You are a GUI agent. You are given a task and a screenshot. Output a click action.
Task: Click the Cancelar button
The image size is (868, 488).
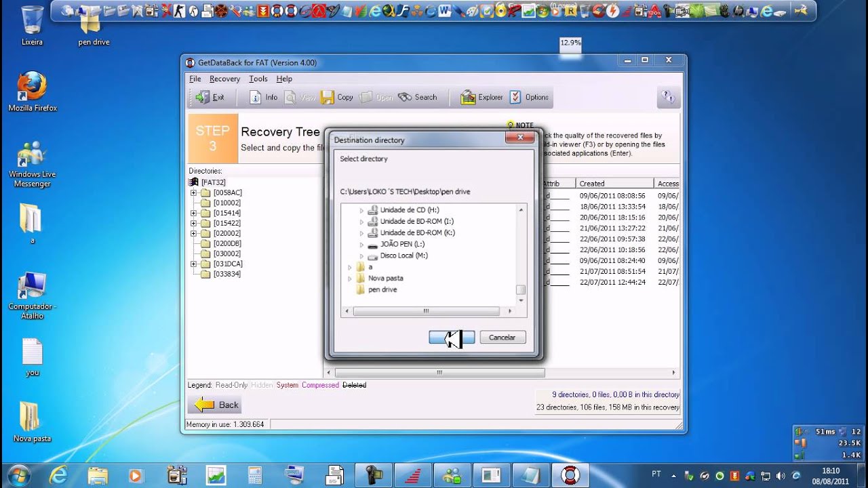502,337
